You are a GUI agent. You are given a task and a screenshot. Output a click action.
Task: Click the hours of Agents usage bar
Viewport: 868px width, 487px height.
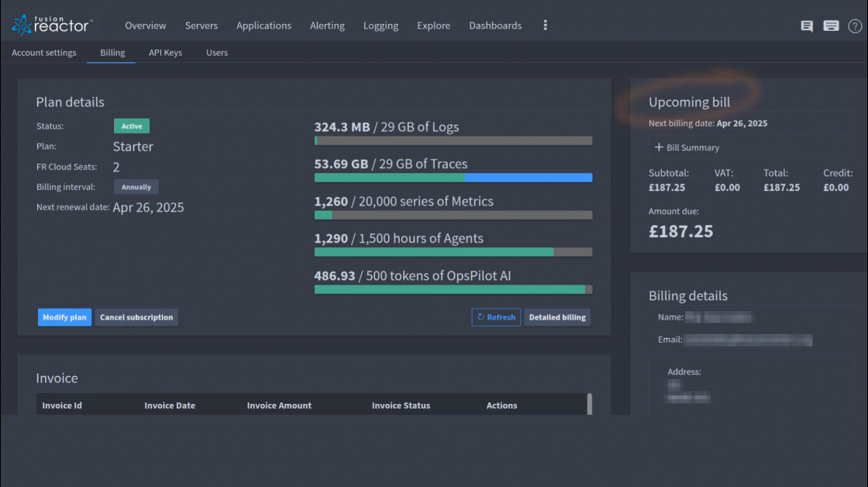point(453,252)
